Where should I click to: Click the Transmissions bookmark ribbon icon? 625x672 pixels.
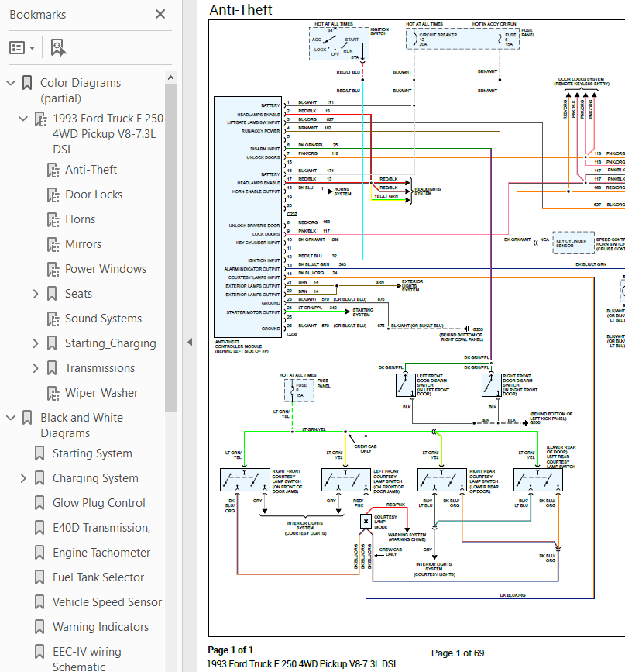(52, 369)
